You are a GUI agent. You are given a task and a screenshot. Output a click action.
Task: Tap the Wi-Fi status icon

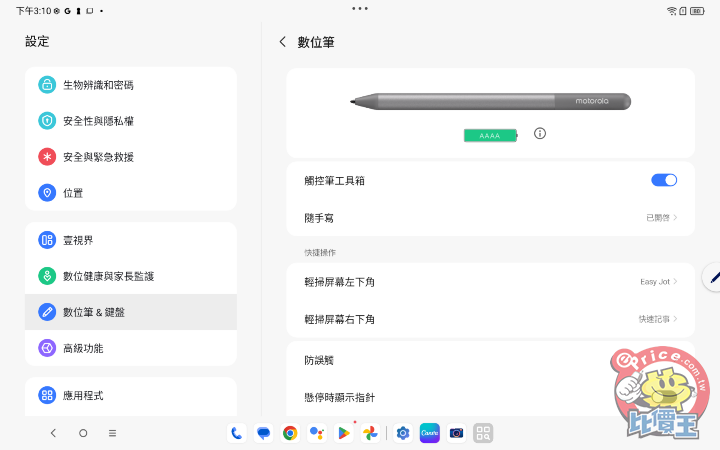point(672,11)
